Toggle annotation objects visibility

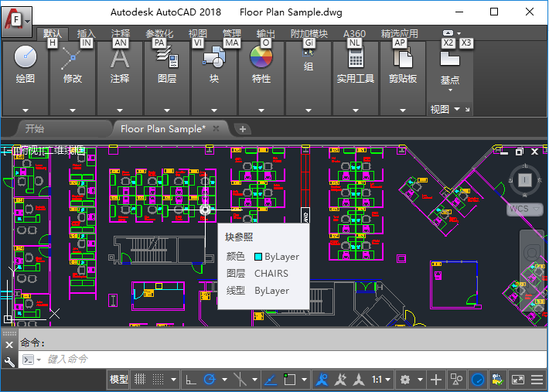tap(322, 380)
